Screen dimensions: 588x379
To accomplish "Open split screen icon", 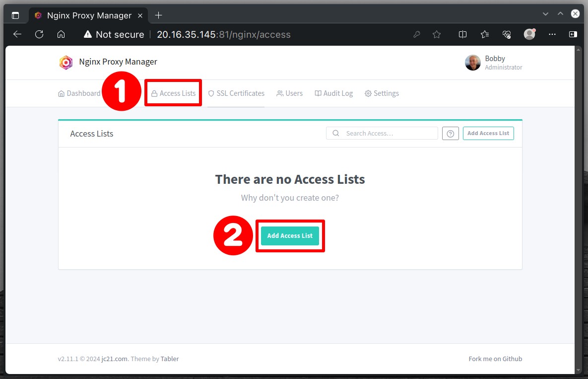I will 463,35.
